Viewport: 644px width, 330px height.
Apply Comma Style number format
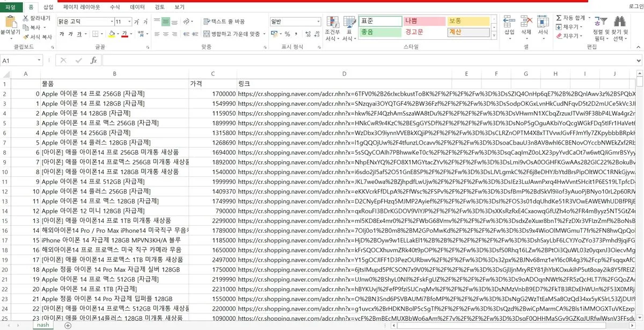(296, 33)
